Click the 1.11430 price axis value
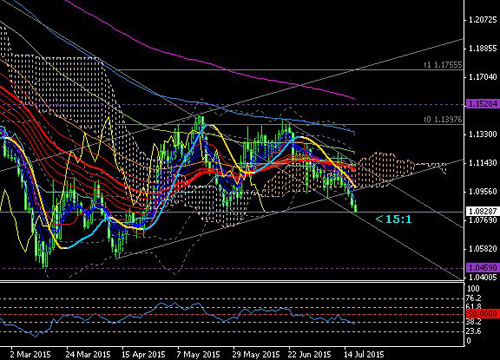Viewport: 500px width, 360px height. (x=483, y=163)
